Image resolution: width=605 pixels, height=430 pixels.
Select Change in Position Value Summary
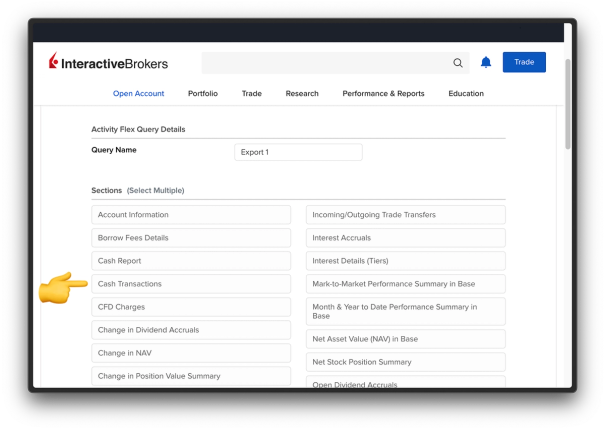(x=191, y=376)
